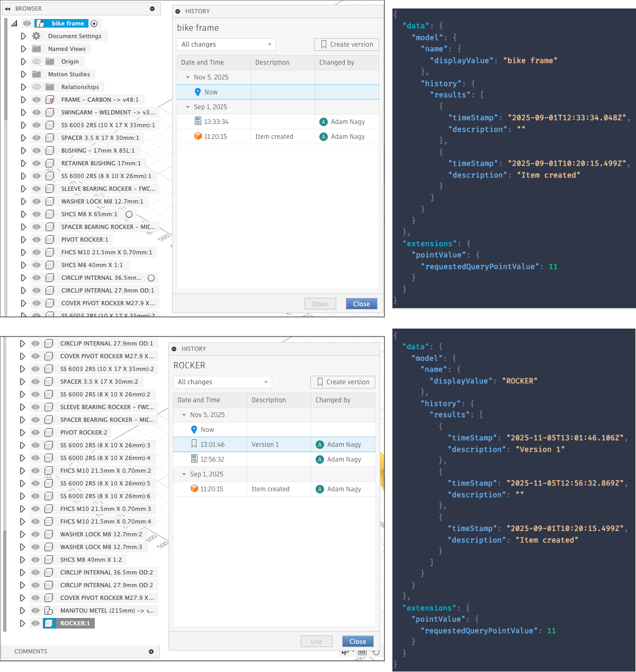Click the bookmark icon on Version 1 row

click(194, 444)
